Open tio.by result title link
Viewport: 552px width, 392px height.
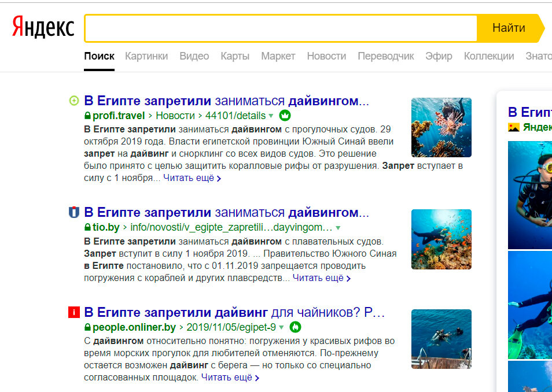click(226, 213)
